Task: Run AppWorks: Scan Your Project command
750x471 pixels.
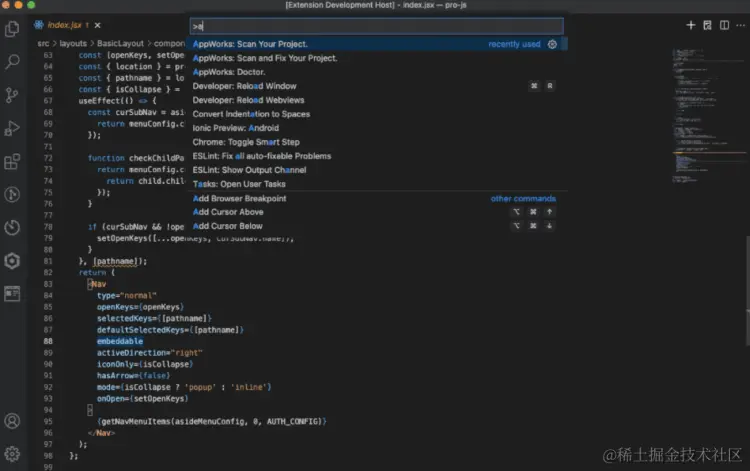Action: pyautogui.click(x=376, y=44)
